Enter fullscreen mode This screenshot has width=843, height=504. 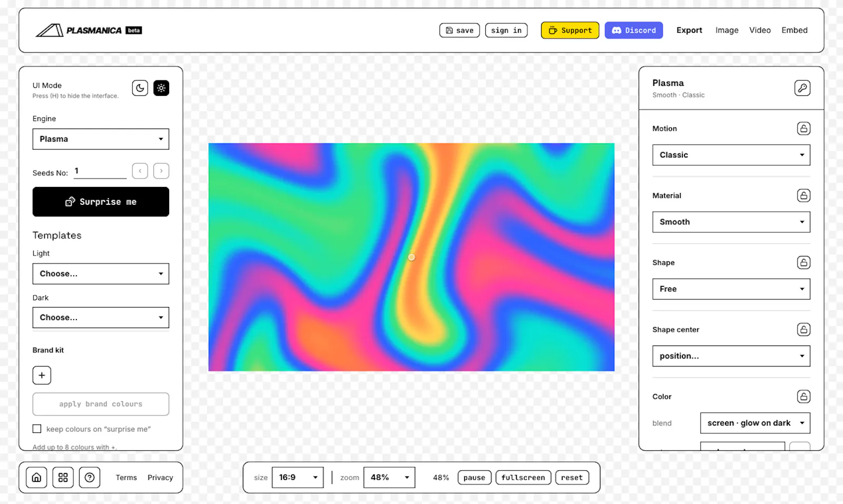click(523, 478)
